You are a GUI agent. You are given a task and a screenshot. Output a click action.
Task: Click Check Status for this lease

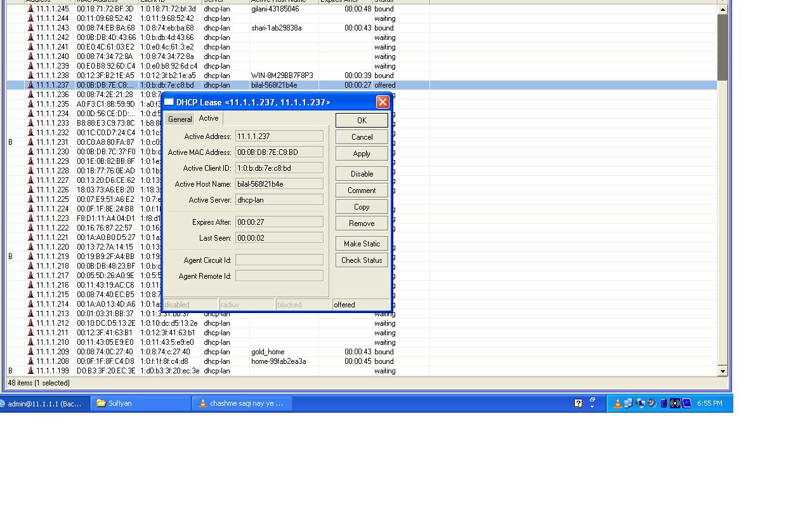click(361, 260)
